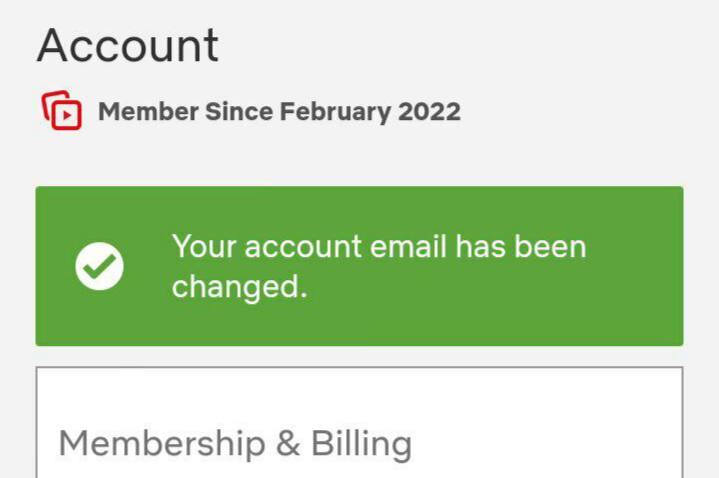Viewport: 719px width, 478px height.
Task: Open the Membership & Billing section heading
Action: 235,444
